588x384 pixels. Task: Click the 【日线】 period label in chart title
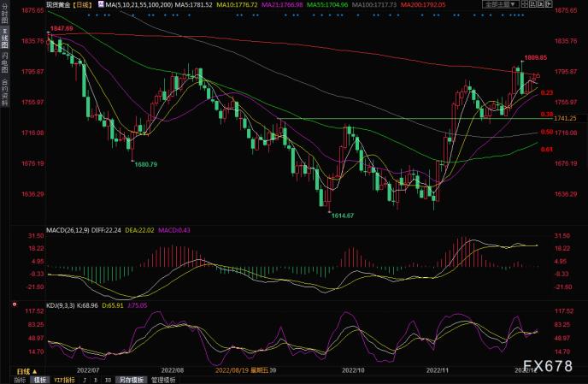(x=82, y=5)
